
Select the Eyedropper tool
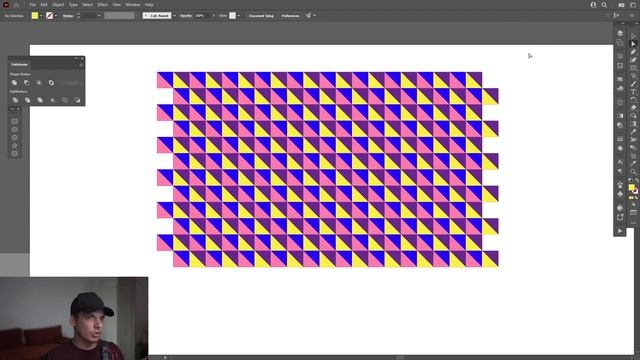pos(633,132)
